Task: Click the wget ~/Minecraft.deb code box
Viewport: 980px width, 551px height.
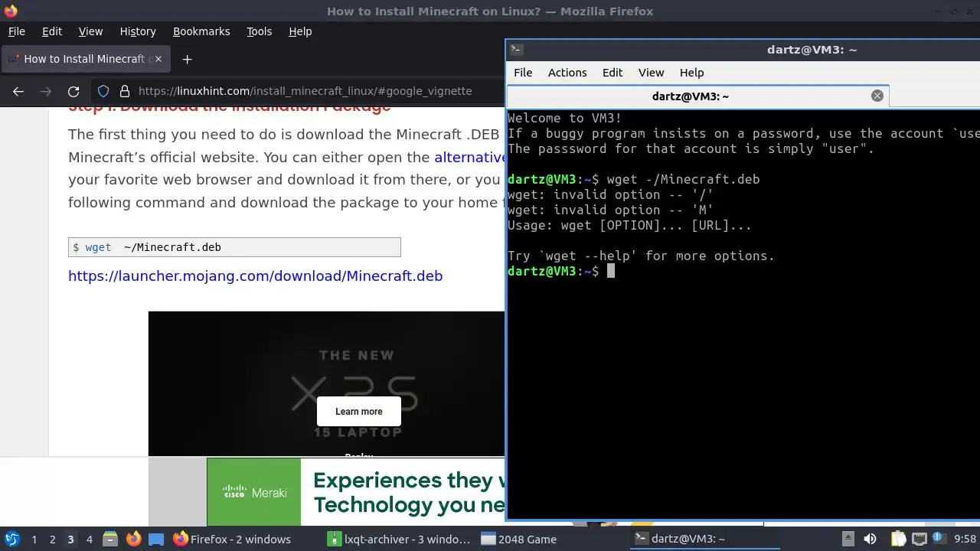Action: (x=234, y=247)
